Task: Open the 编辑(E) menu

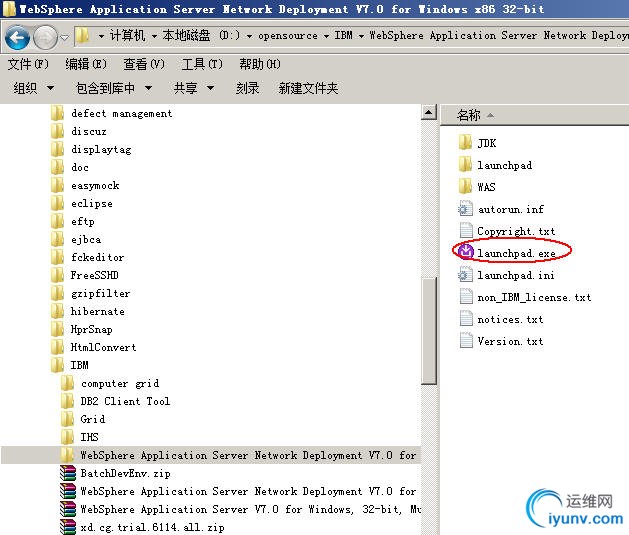Action: coord(86,64)
